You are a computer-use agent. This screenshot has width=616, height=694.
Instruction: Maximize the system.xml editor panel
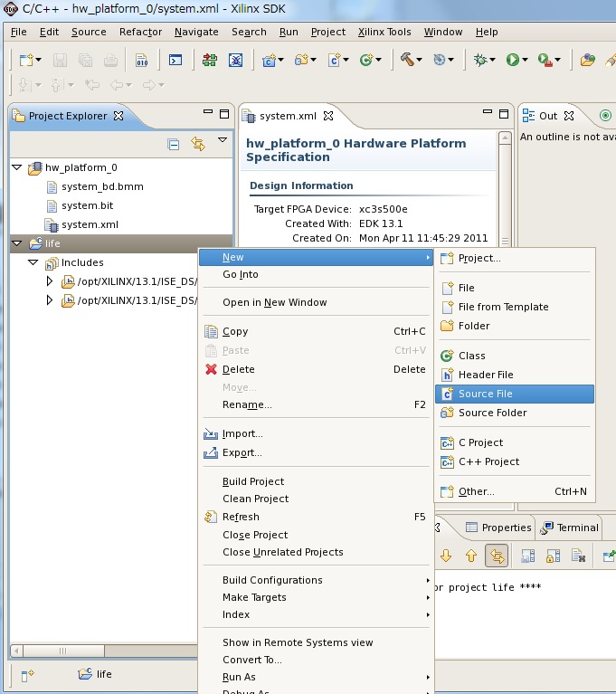pos(504,114)
